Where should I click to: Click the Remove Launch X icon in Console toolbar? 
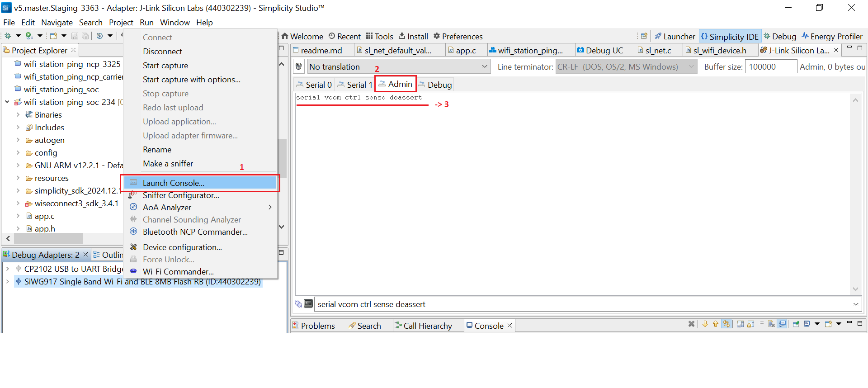pyautogui.click(x=691, y=324)
